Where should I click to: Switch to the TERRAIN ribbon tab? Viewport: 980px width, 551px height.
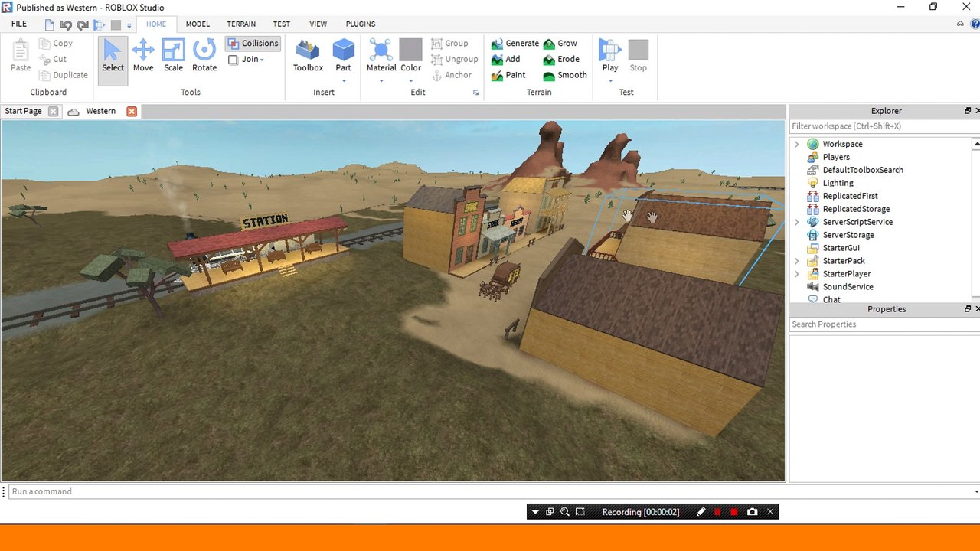click(x=241, y=24)
